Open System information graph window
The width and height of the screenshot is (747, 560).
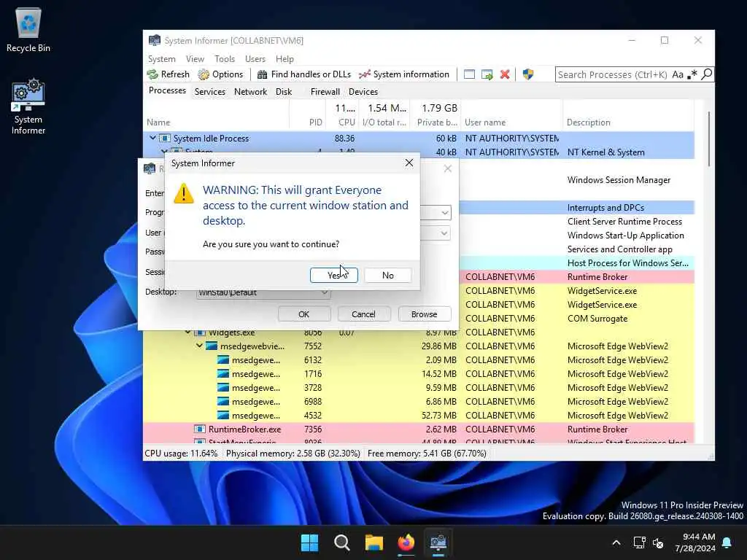[x=404, y=74]
